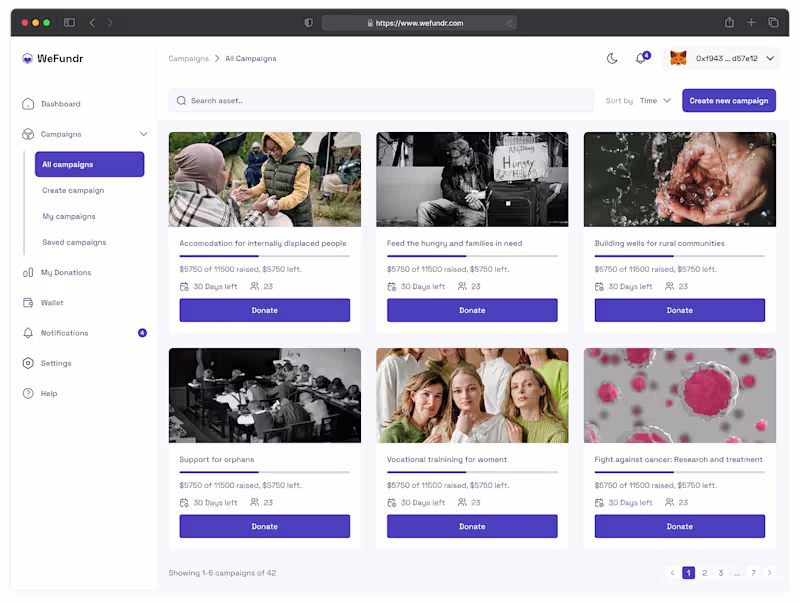This screenshot has height=603, width=800.
Task: Click progress bar of Accomodation campaign
Action: [x=265, y=256]
